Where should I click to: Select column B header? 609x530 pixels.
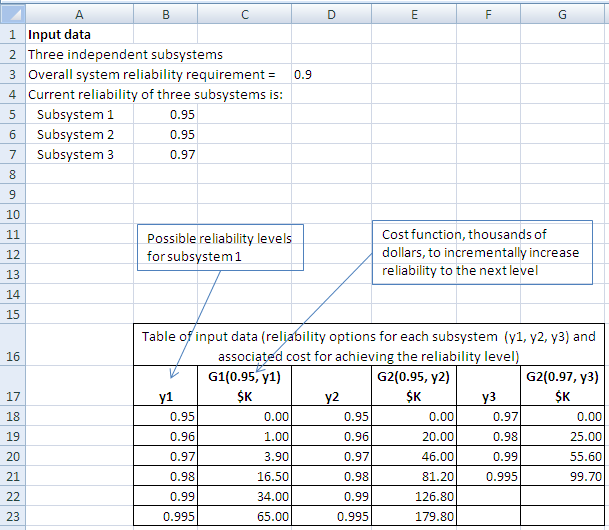pos(165,14)
